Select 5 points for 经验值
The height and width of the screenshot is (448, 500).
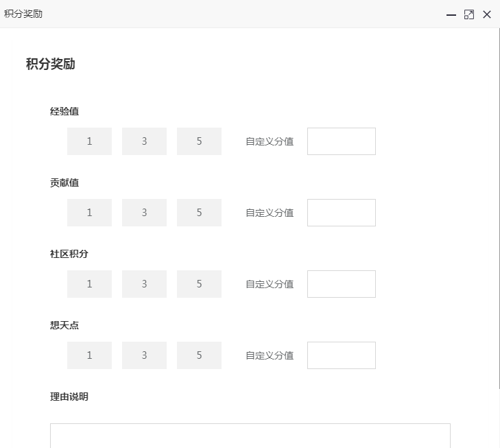[x=199, y=141]
